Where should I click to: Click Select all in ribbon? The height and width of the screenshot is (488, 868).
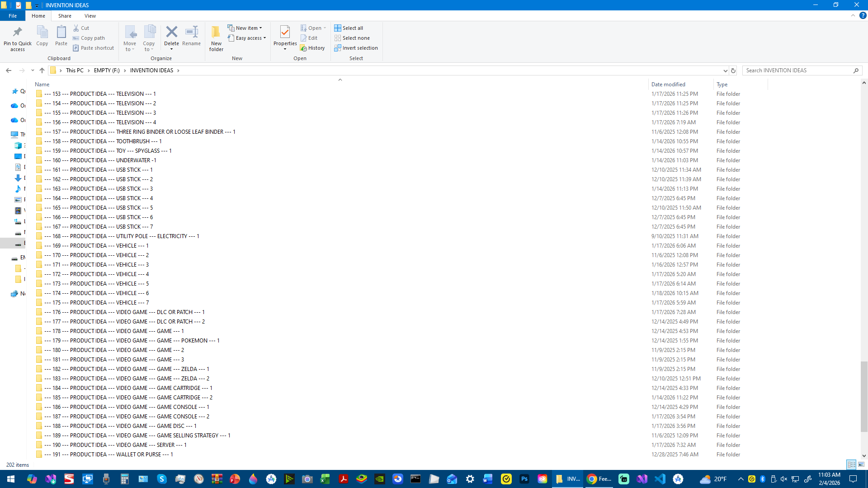(x=349, y=28)
